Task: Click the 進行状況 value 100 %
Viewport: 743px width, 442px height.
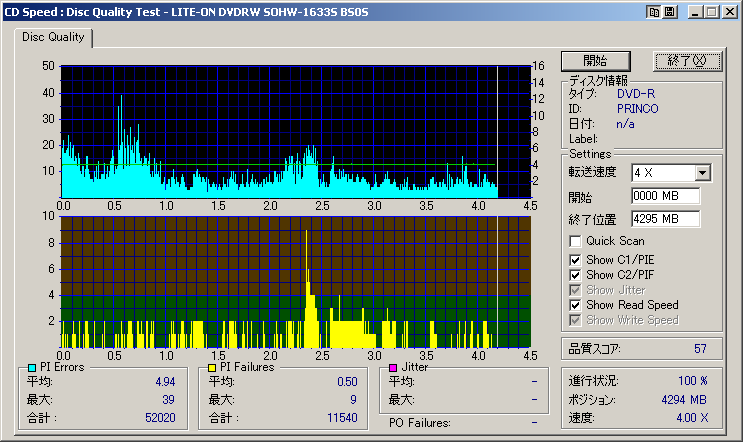Action: tap(693, 381)
